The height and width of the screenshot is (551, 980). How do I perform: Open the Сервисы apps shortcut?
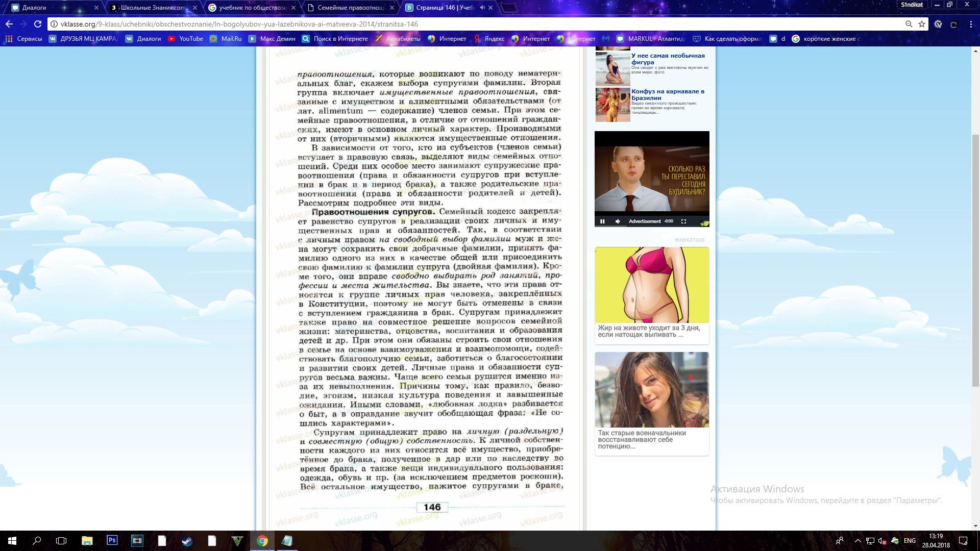point(23,39)
